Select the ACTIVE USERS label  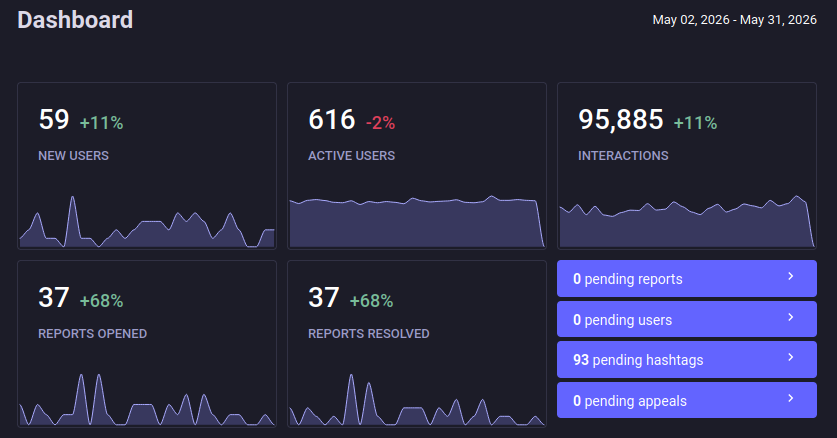click(x=351, y=155)
